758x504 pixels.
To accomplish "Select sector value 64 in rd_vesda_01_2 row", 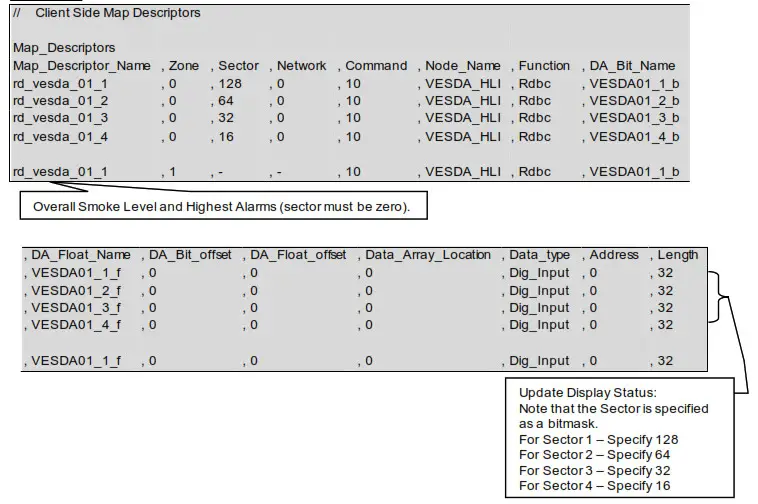I will tap(226, 101).
